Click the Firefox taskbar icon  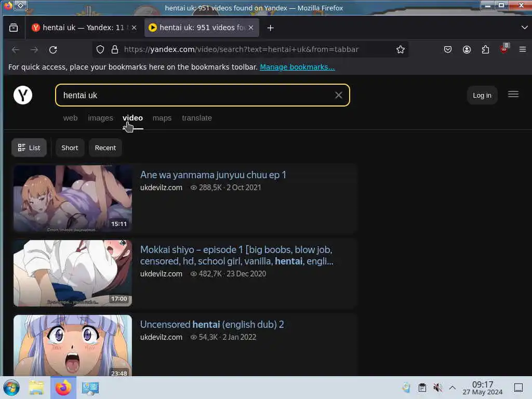[63, 388]
